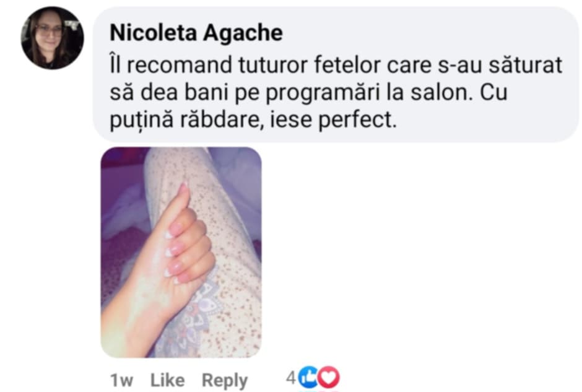Open the 1w comment timestamp
The image size is (582, 392).
click(x=121, y=380)
